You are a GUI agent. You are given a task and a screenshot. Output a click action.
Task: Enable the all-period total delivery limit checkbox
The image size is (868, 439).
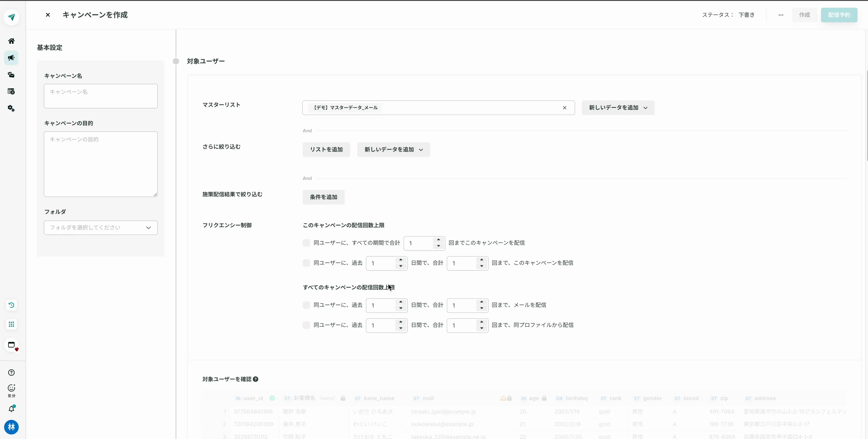306,243
